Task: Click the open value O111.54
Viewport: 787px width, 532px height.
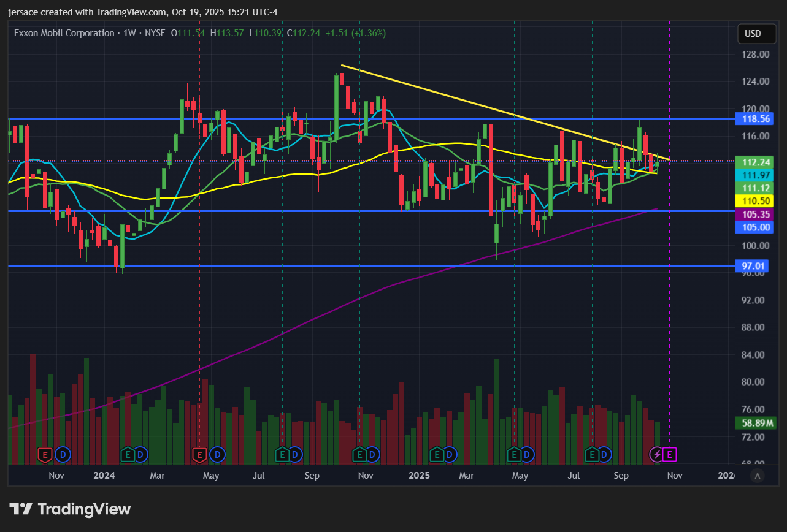Action: (188, 33)
